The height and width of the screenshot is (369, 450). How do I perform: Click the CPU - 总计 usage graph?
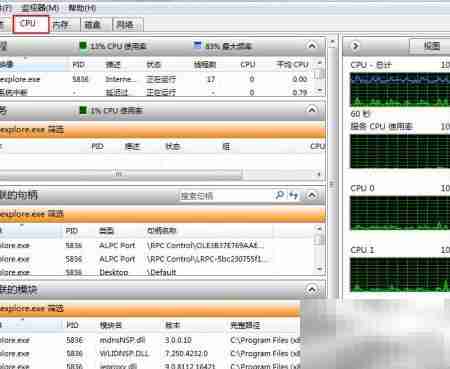tap(400, 89)
